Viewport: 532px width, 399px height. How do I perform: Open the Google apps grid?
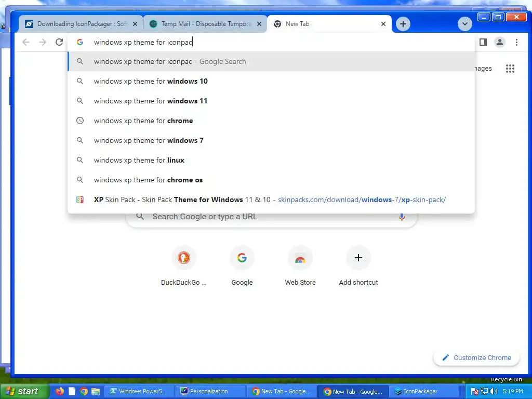510,69
